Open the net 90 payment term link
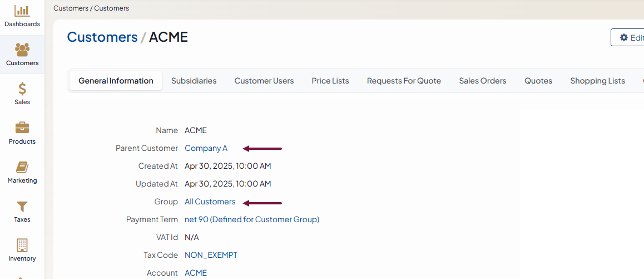The height and width of the screenshot is (279, 644). 252,219
